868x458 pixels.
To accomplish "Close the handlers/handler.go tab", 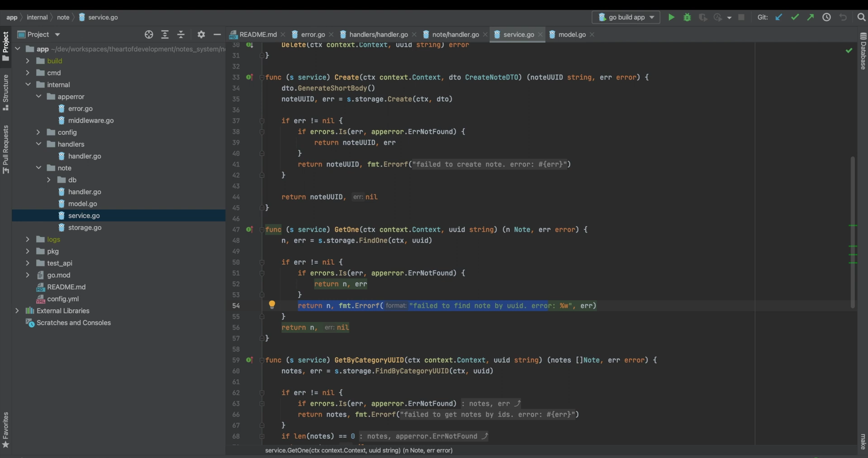I will [414, 34].
